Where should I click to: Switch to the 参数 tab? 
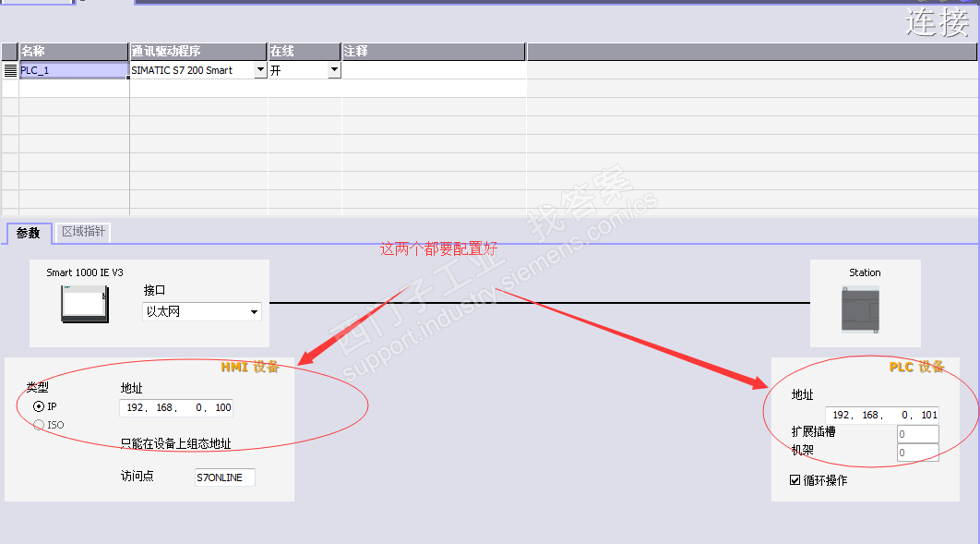[28, 234]
